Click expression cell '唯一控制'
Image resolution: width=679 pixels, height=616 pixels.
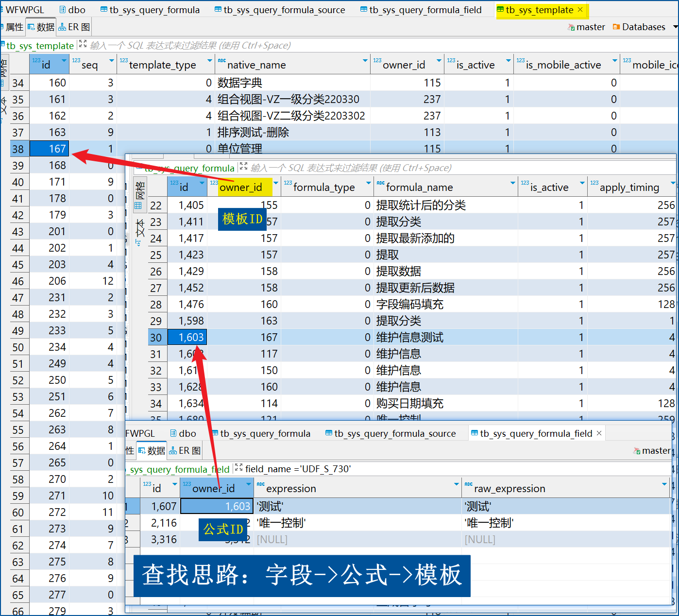pyautogui.click(x=357, y=523)
